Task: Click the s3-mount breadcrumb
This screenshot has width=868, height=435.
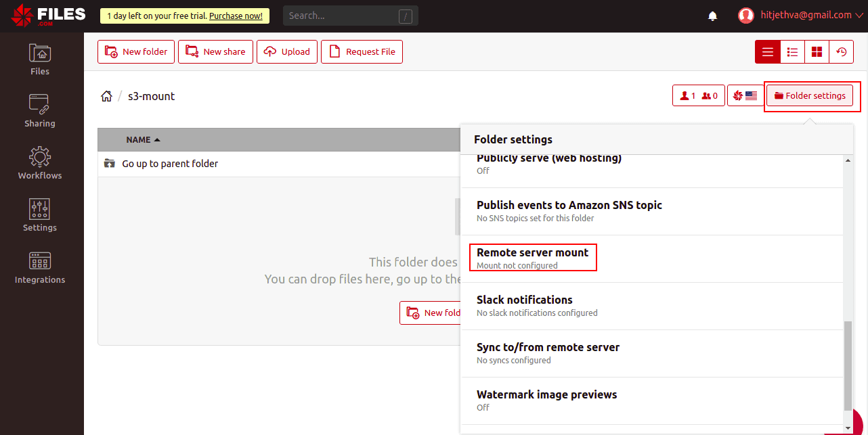Action: 152,96
